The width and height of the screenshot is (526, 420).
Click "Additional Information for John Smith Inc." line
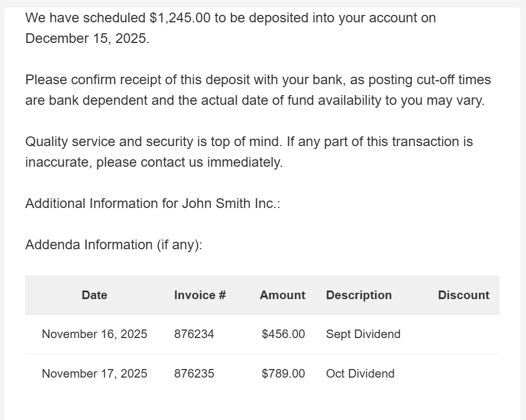coord(153,203)
